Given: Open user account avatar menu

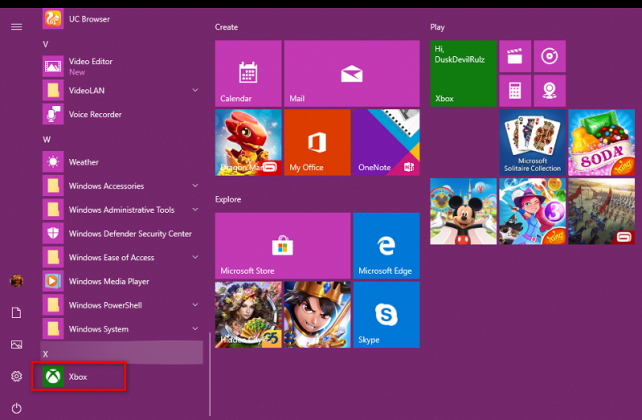Looking at the screenshot, I should pos(16,281).
